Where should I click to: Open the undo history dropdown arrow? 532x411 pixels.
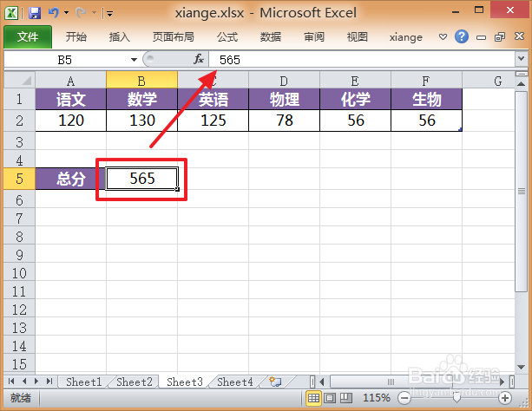coord(67,13)
